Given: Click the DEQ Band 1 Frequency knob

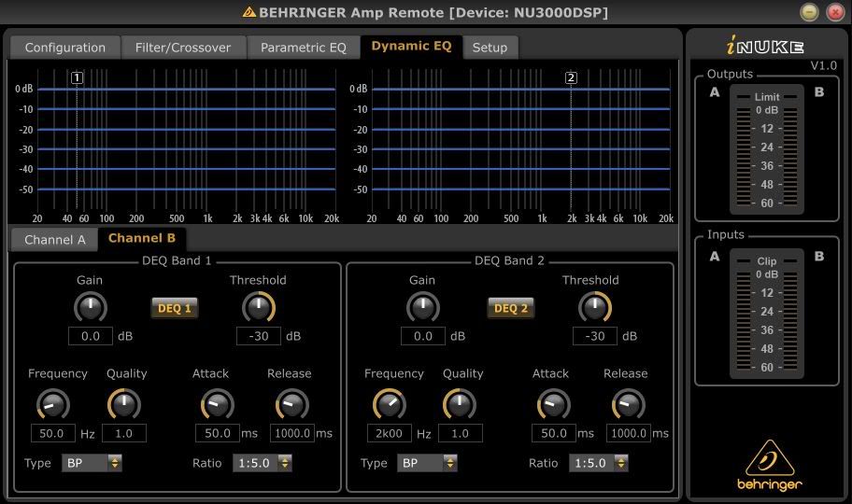Looking at the screenshot, I should click(x=53, y=405).
